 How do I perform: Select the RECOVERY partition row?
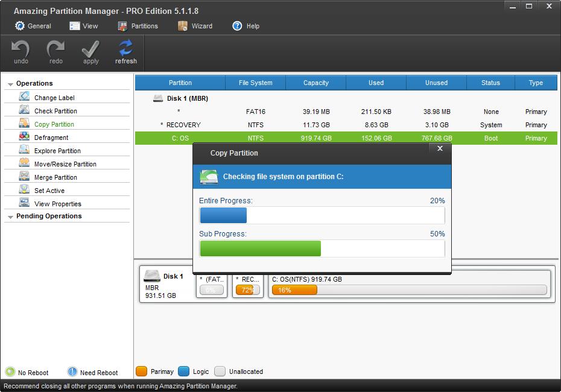click(x=346, y=125)
